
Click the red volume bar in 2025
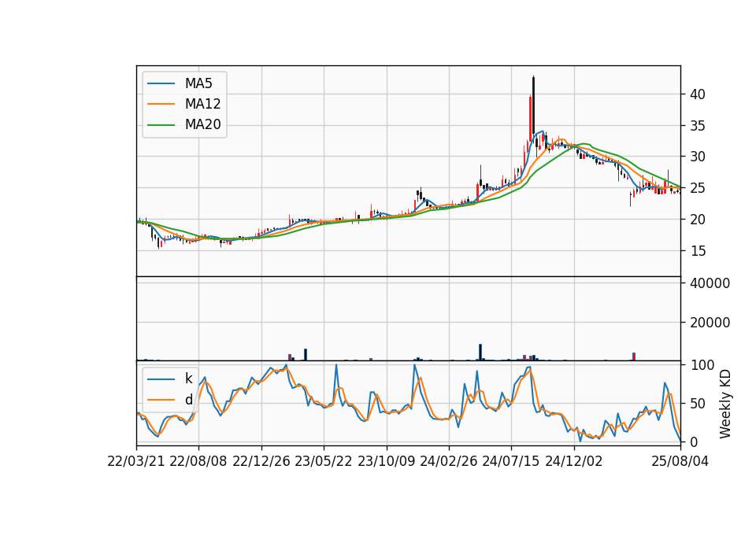[x=634, y=356]
